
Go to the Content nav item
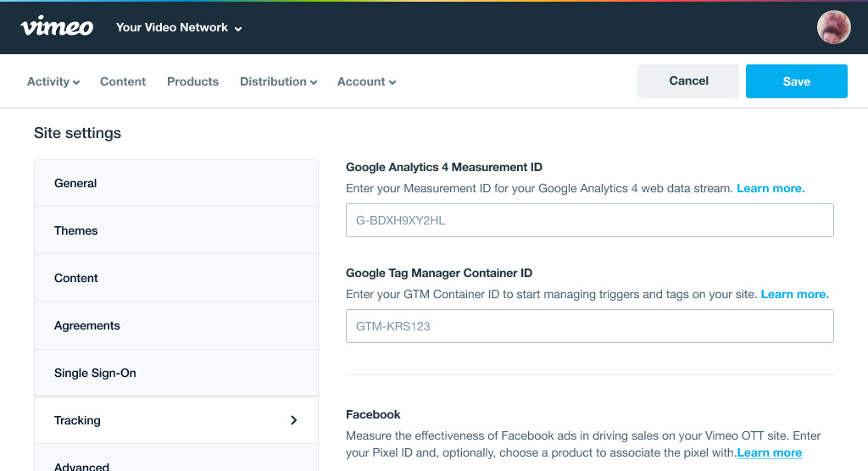click(123, 81)
